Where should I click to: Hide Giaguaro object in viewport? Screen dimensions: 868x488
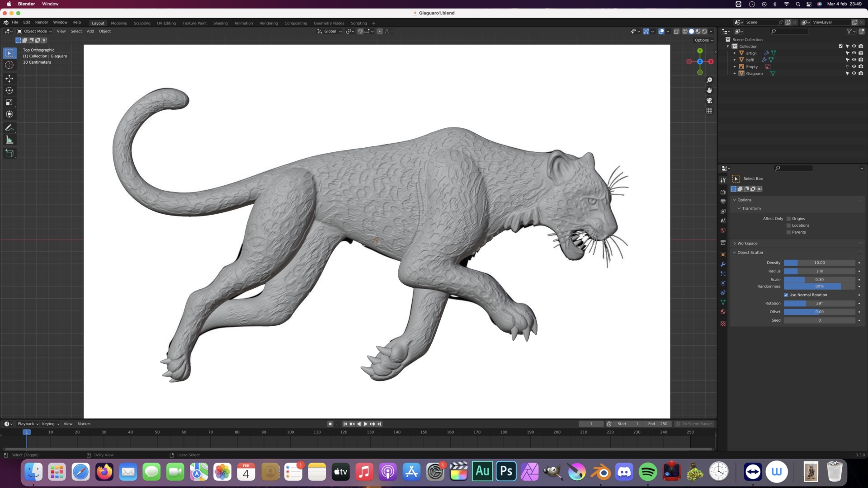tap(854, 73)
